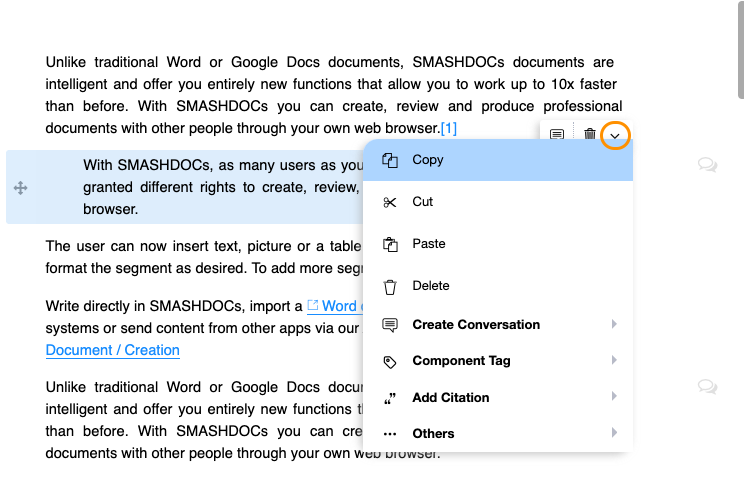
Task: Choose Cut from the context menu
Action: (498, 202)
